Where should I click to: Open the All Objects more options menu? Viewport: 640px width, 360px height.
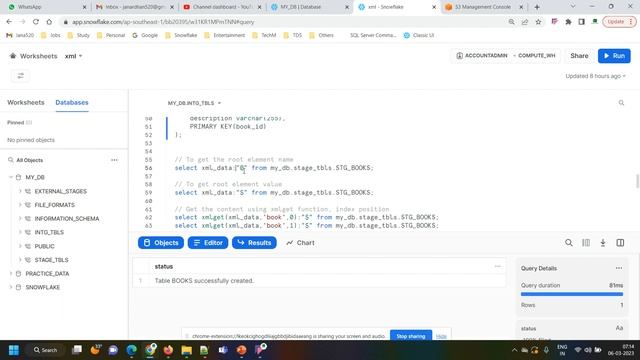114,160
